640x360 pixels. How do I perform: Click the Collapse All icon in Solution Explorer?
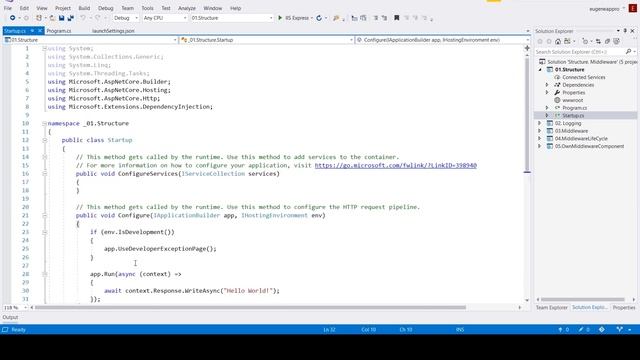(x=607, y=41)
